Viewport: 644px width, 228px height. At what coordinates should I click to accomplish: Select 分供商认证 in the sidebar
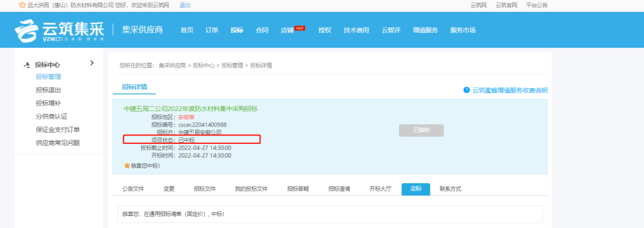52,116
